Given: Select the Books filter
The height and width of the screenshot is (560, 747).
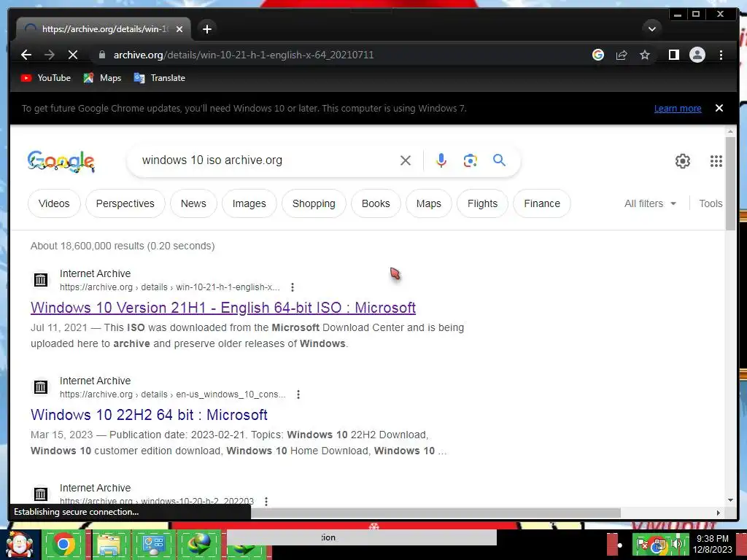Looking at the screenshot, I should 376,203.
